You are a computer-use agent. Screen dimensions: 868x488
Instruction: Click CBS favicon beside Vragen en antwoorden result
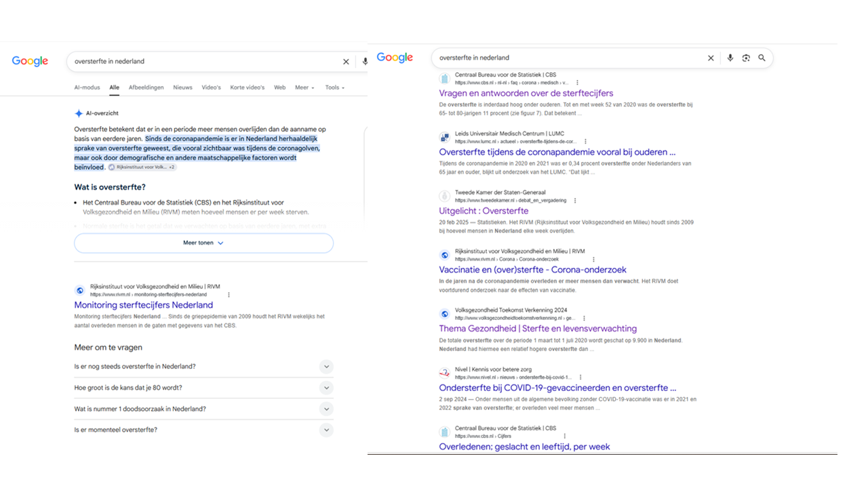(444, 79)
